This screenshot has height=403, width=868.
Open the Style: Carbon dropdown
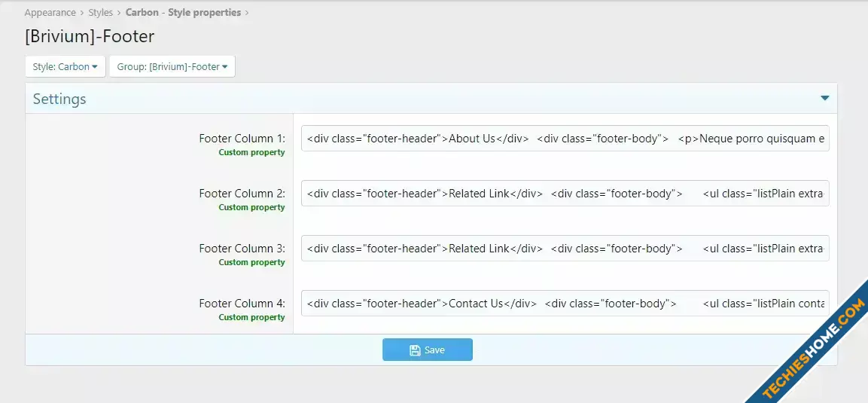click(65, 66)
